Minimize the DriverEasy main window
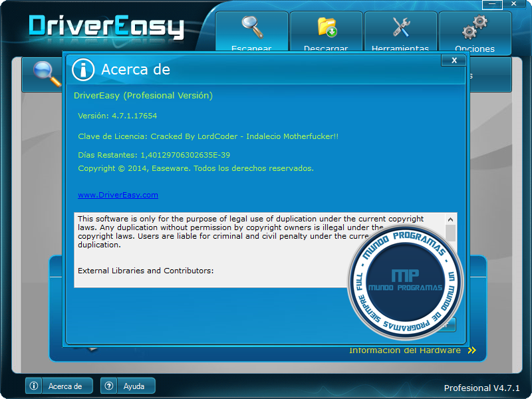 [x=492, y=5]
